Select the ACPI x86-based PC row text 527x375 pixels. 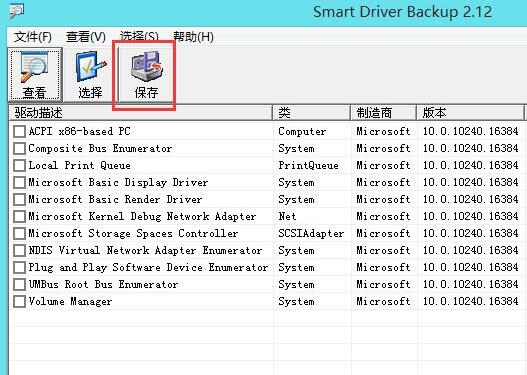click(x=79, y=131)
